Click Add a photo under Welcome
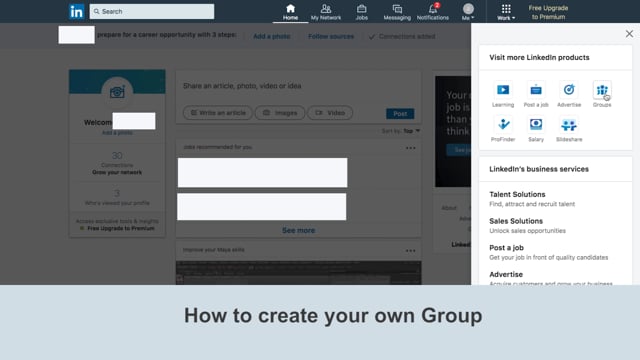 117,133
